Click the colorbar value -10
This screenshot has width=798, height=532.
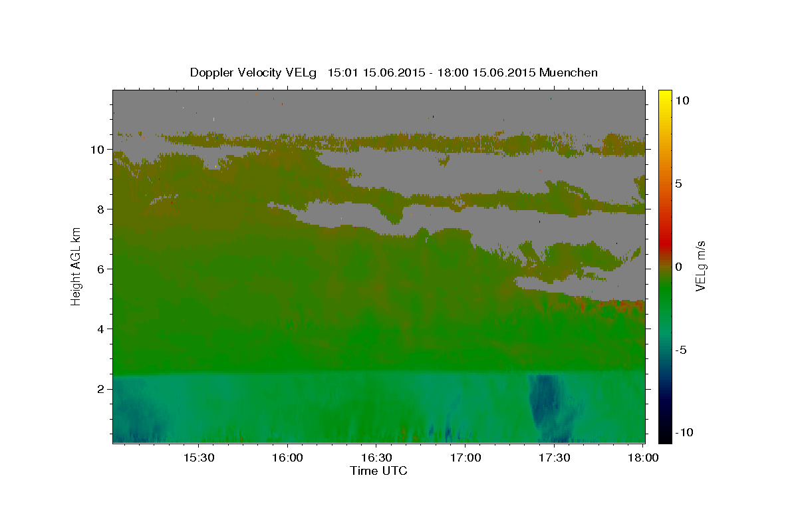(x=684, y=433)
